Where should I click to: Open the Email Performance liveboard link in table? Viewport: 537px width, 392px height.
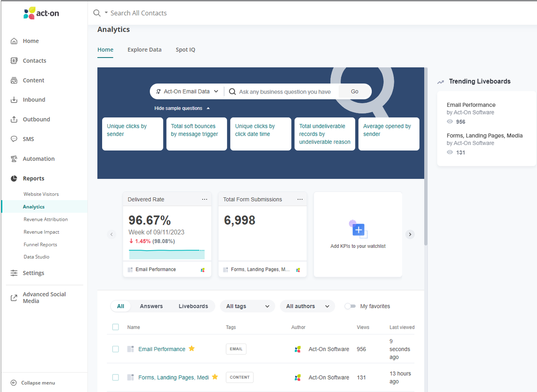(x=162, y=349)
